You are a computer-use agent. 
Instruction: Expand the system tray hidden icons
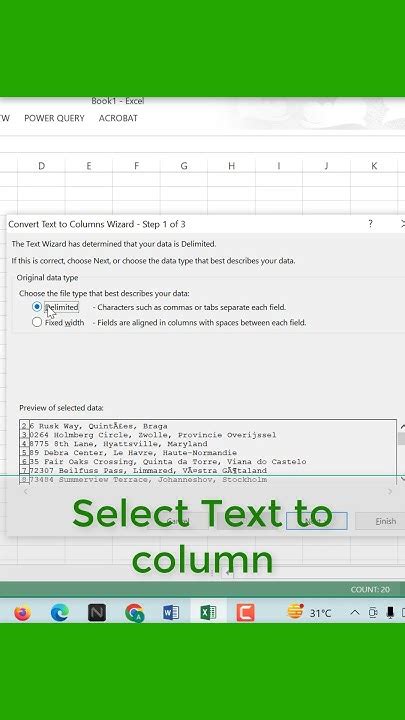[354, 613]
